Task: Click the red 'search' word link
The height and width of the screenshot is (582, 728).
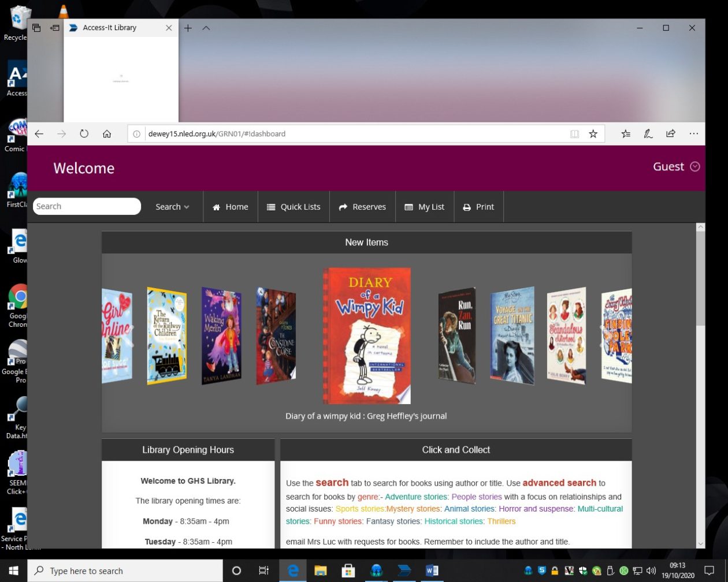Action: pyautogui.click(x=332, y=482)
